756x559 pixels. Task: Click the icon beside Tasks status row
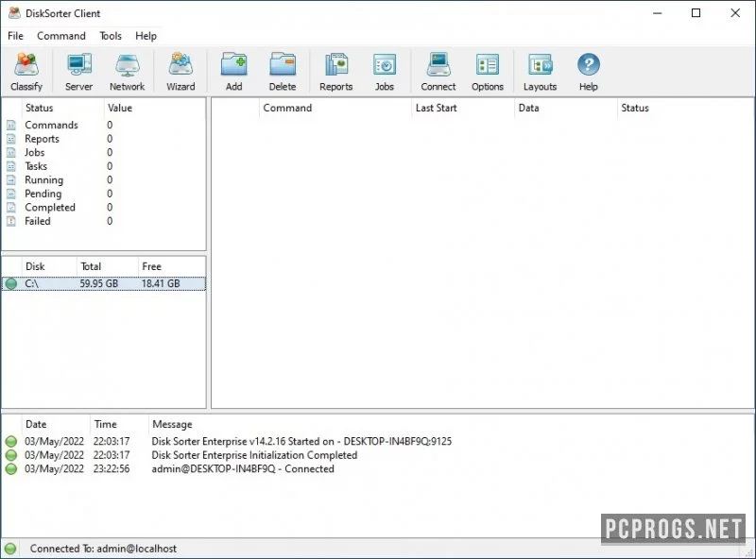11,166
